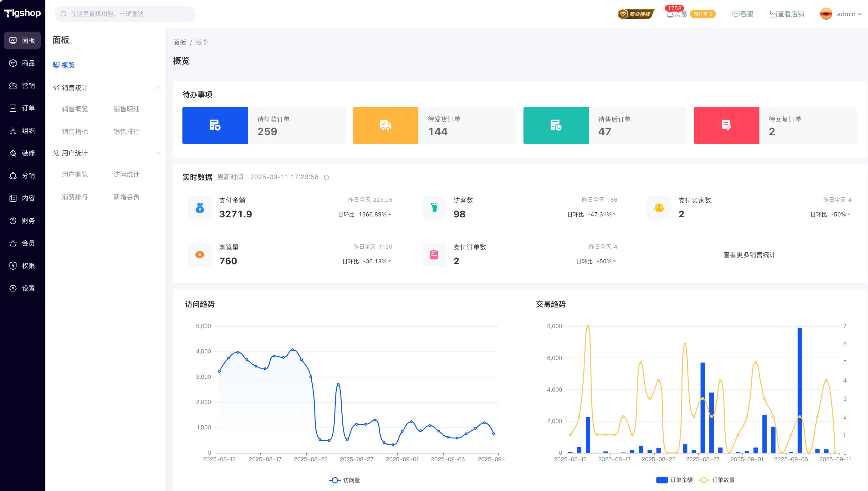Click 查看更多销售统计 link
The width and height of the screenshot is (868, 491).
click(x=749, y=255)
